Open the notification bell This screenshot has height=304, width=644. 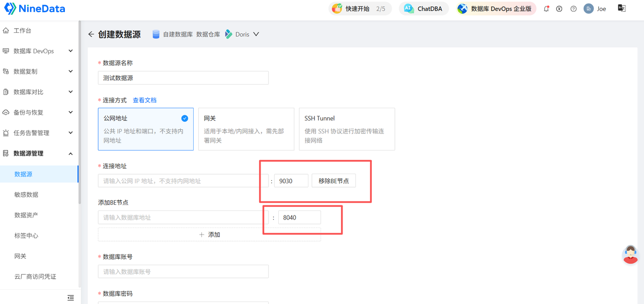tap(546, 9)
